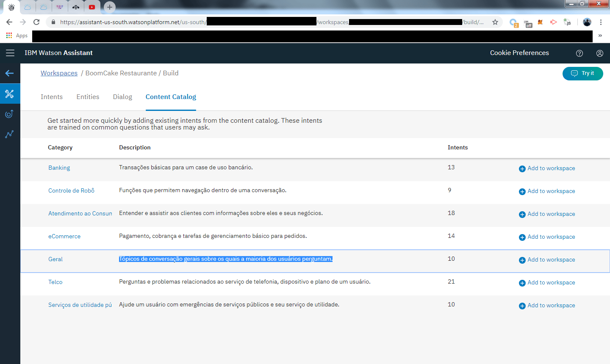Switch to the first IBM Cloud browser tab

click(x=28, y=7)
